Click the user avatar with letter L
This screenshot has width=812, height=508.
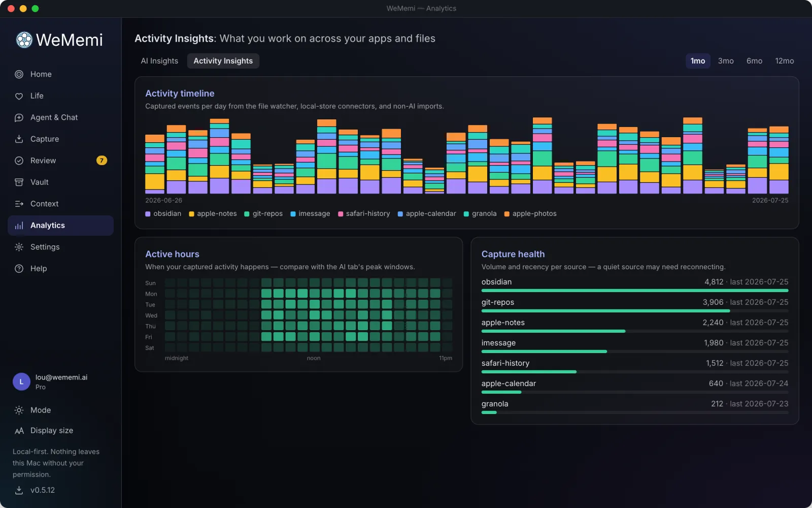pos(21,382)
